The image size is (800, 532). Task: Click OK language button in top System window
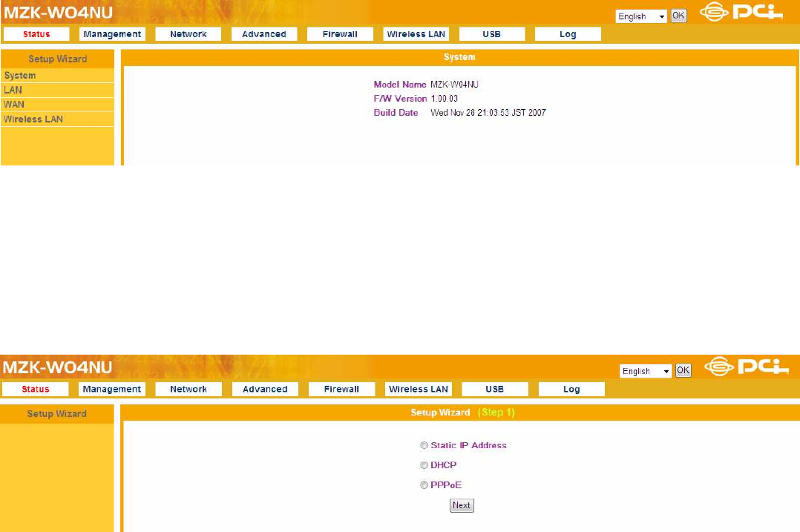click(x=678, y=16)
